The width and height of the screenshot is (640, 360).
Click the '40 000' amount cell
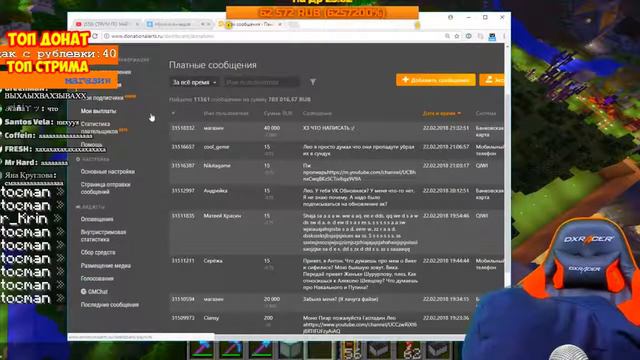[272, 128]
